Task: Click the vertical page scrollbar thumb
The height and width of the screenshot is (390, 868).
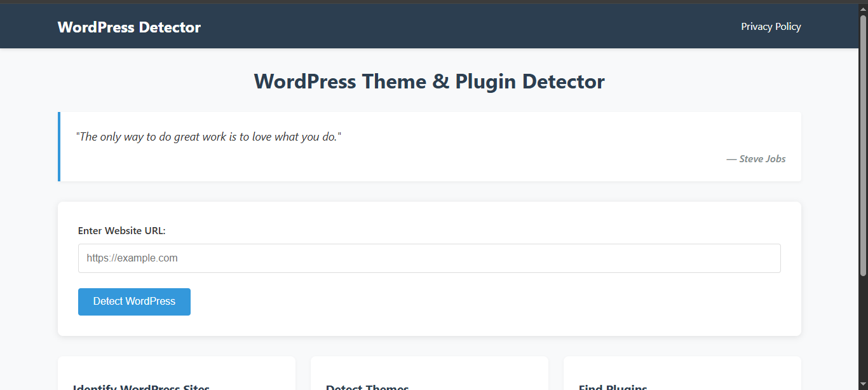Action: (x=863, y=145)
